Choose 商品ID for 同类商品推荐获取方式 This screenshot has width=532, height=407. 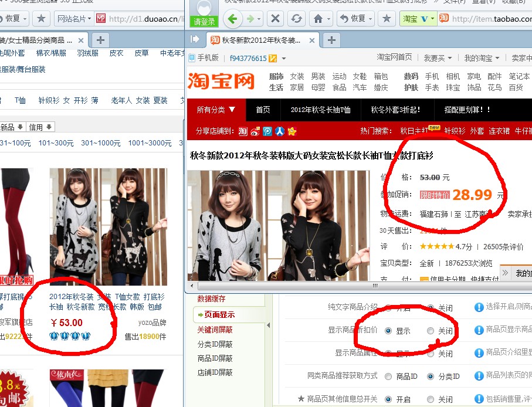(x=388, y=377)
